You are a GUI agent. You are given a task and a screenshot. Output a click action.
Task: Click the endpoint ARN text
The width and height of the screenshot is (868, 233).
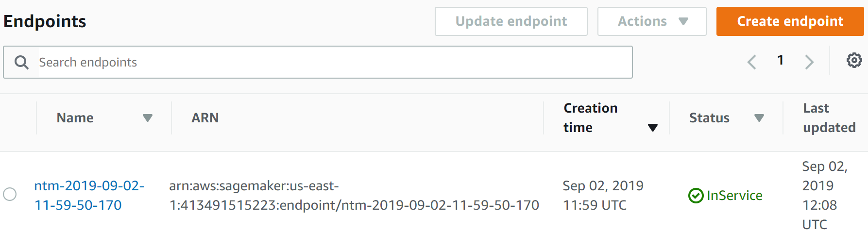point(354,195)
